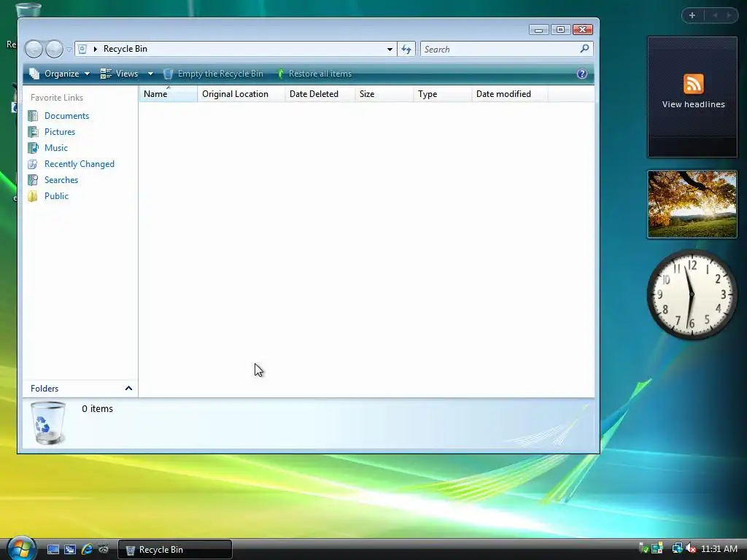This screenshot has width=747, height=560.
Task: Open the Searches favorite link
Action: 61,180
